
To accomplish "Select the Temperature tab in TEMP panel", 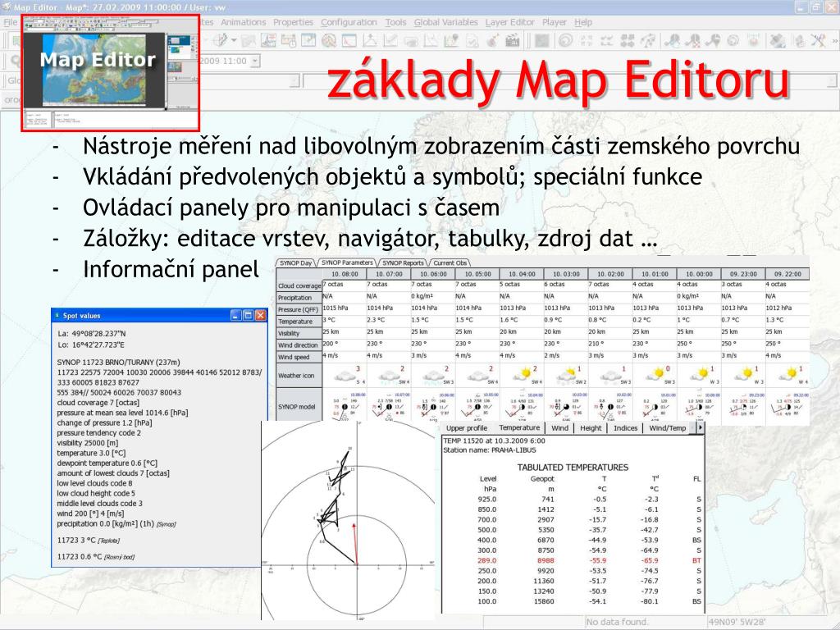I will (x=519, y=427).
